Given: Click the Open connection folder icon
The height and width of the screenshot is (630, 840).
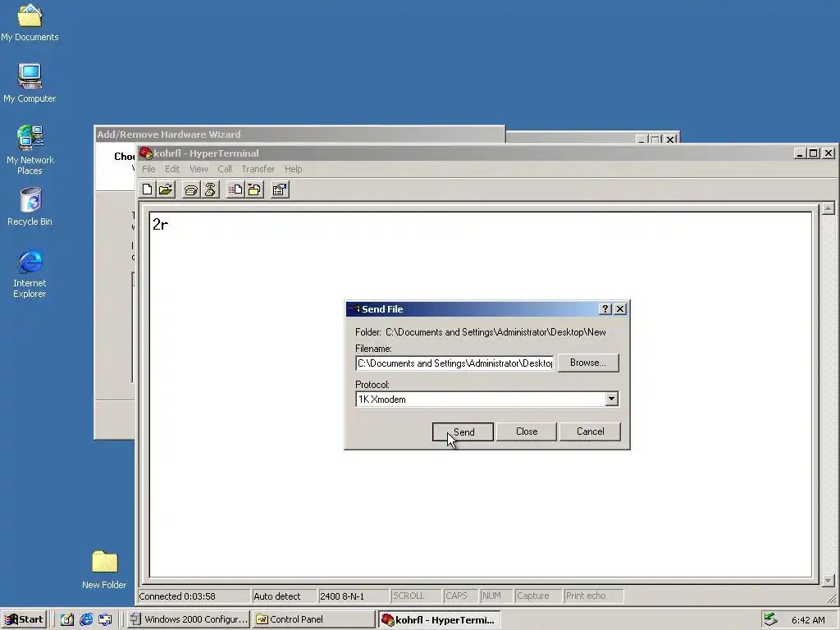Looking at the screenshot, I should pos(166,189).
